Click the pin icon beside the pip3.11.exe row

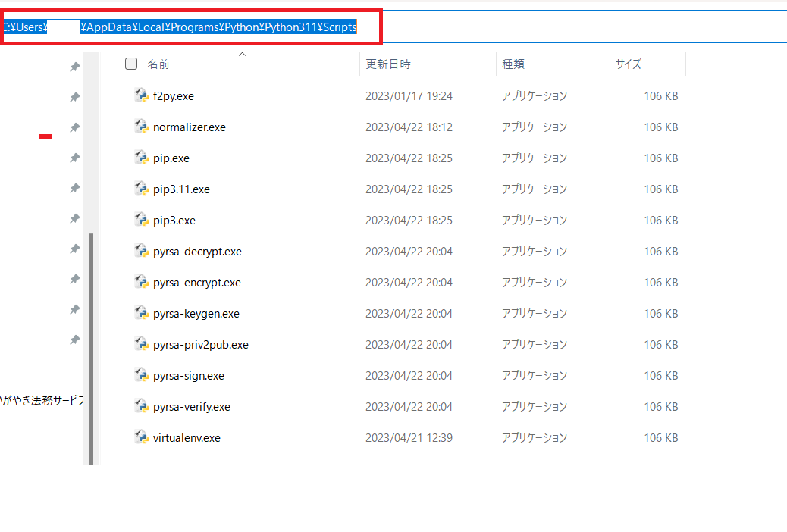(75, 188)
